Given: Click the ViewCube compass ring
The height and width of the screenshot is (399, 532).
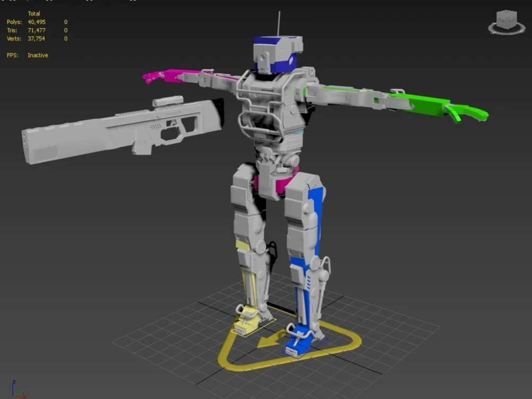Looking at the screenshot, I should click(506, 29).
